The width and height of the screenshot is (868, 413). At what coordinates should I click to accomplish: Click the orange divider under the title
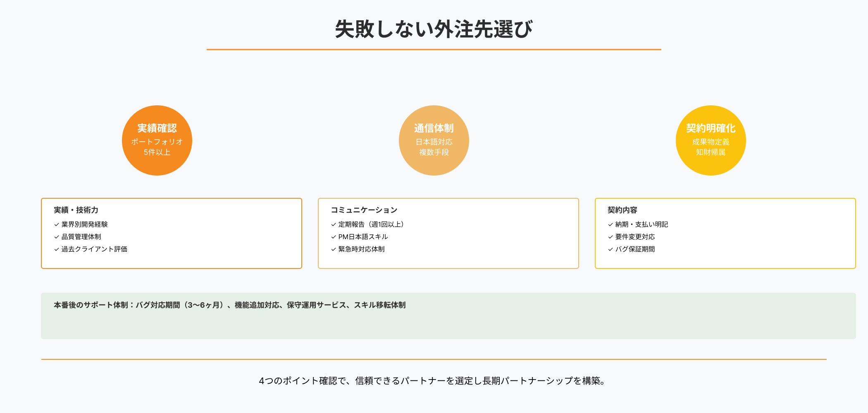434,50
